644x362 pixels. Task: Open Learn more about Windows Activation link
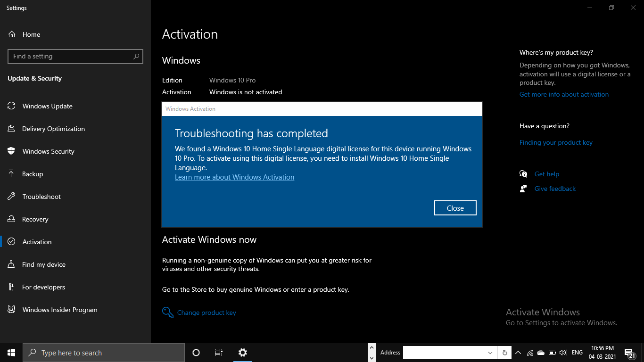tap(234, 177)
